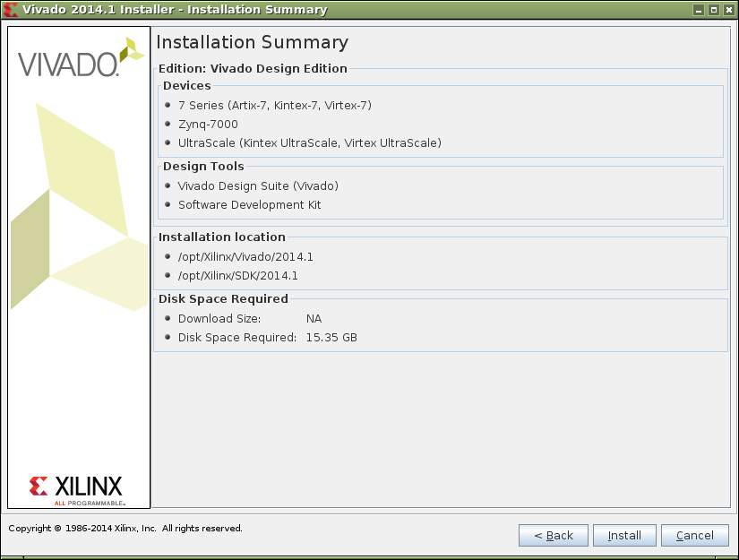Click the Xilinx icon in title bar
The image size is (739, 560).
pyautogui.click(x=11, y=10)
